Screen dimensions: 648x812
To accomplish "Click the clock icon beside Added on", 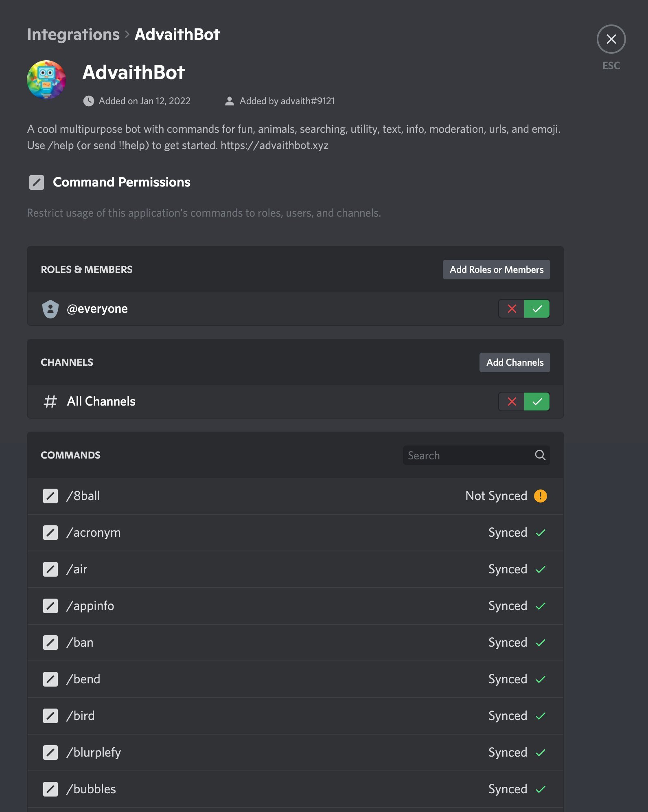I will [89, 101].
